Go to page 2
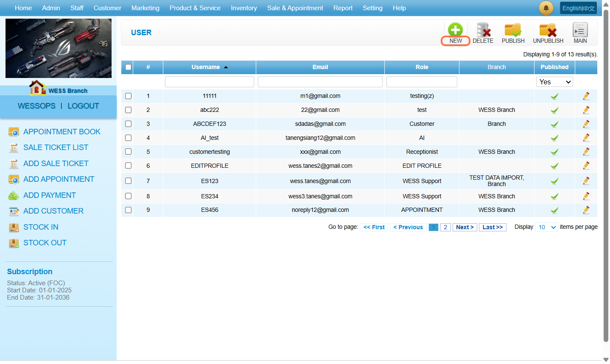Viewport: 610px width, 364px height. [x=445, y=227]
